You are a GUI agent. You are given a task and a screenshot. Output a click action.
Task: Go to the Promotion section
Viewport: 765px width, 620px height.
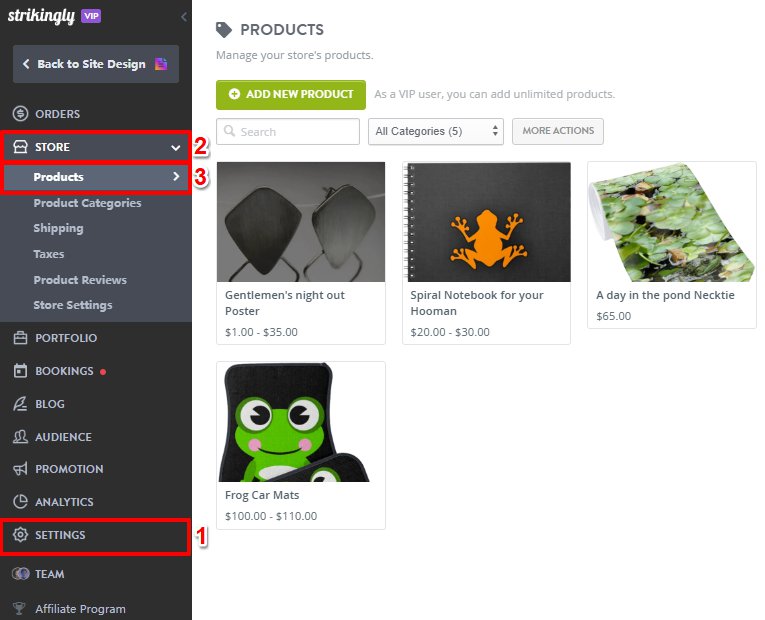[69, 469]
